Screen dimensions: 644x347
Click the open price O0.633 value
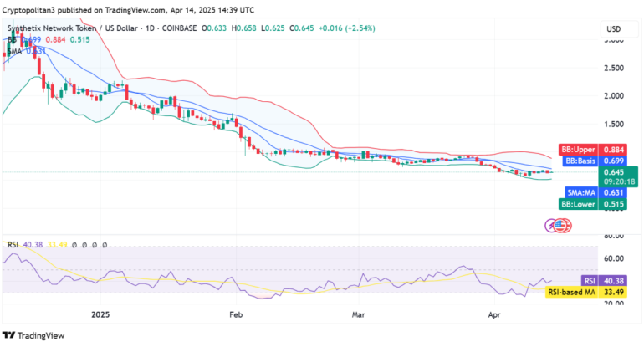pos(214,28)
